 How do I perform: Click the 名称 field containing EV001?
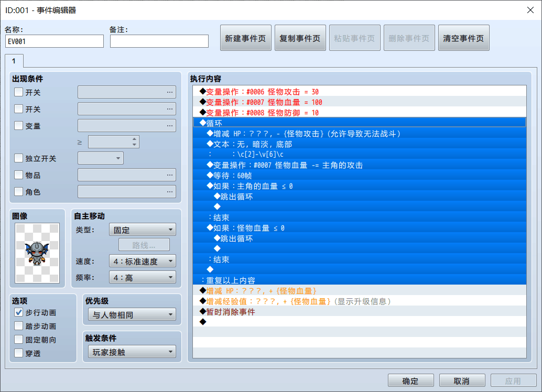pos(55,41)
